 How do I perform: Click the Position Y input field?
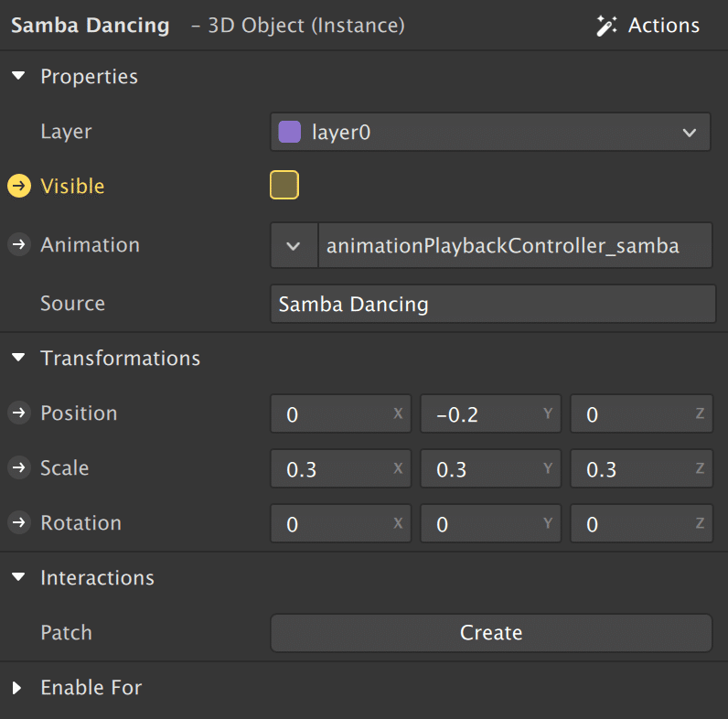coord(479,414)
